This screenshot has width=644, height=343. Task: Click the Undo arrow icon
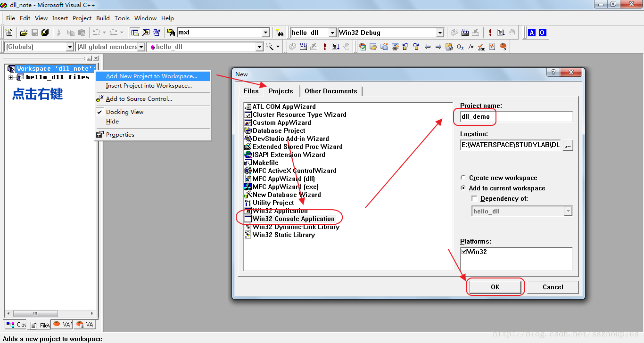point(96,33)
